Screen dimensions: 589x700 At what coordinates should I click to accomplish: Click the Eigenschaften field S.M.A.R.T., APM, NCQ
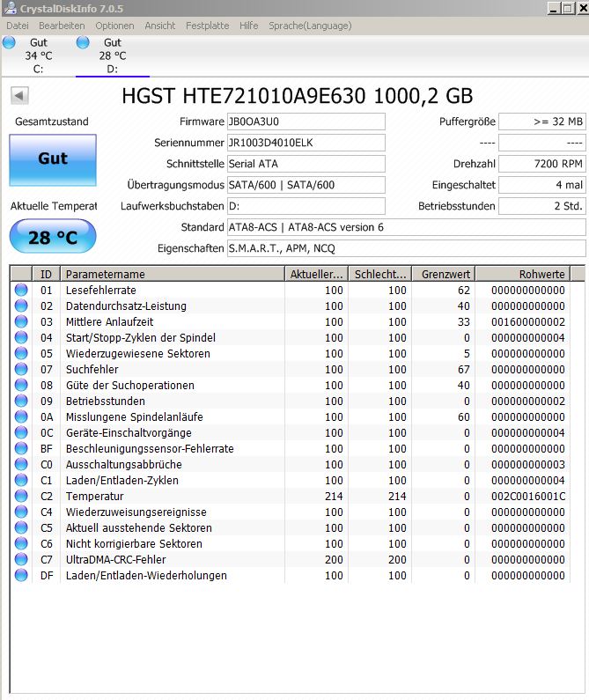coord(407,248)
